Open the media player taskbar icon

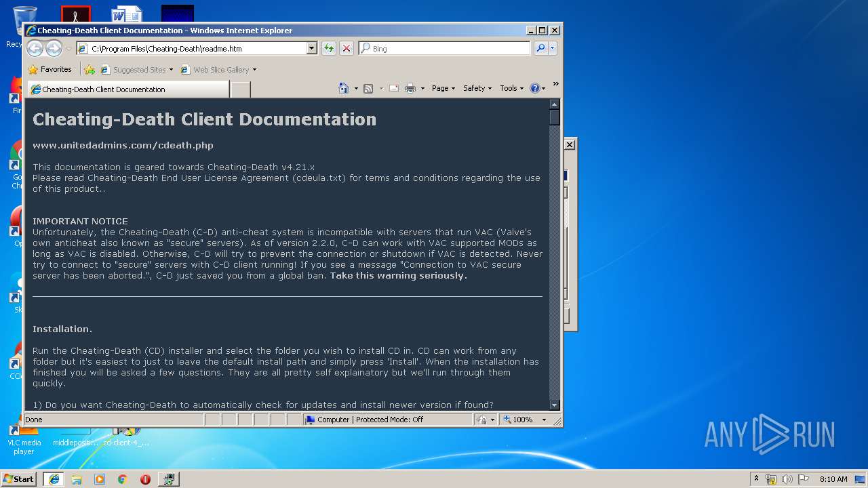[100, 479]
